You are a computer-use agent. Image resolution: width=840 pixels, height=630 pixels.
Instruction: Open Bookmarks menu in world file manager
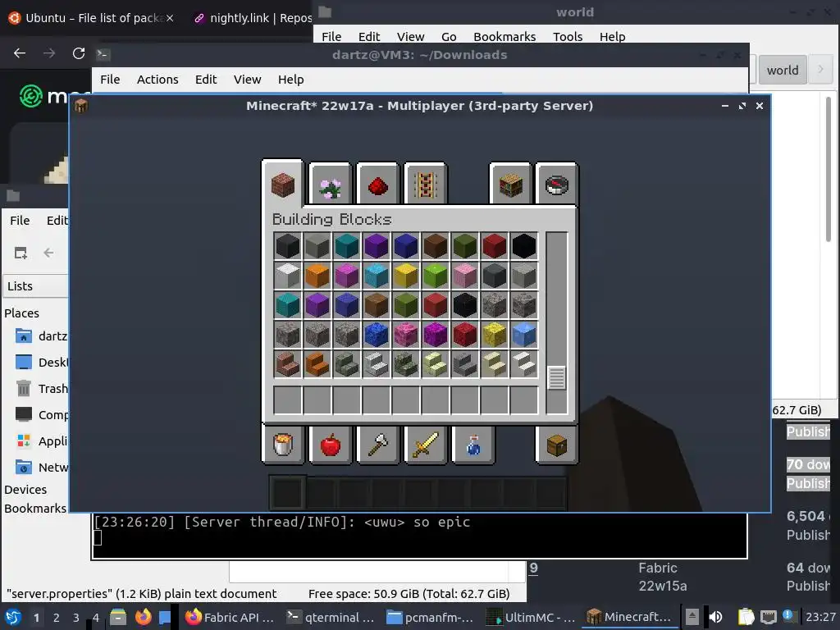[x=504, y=36]
